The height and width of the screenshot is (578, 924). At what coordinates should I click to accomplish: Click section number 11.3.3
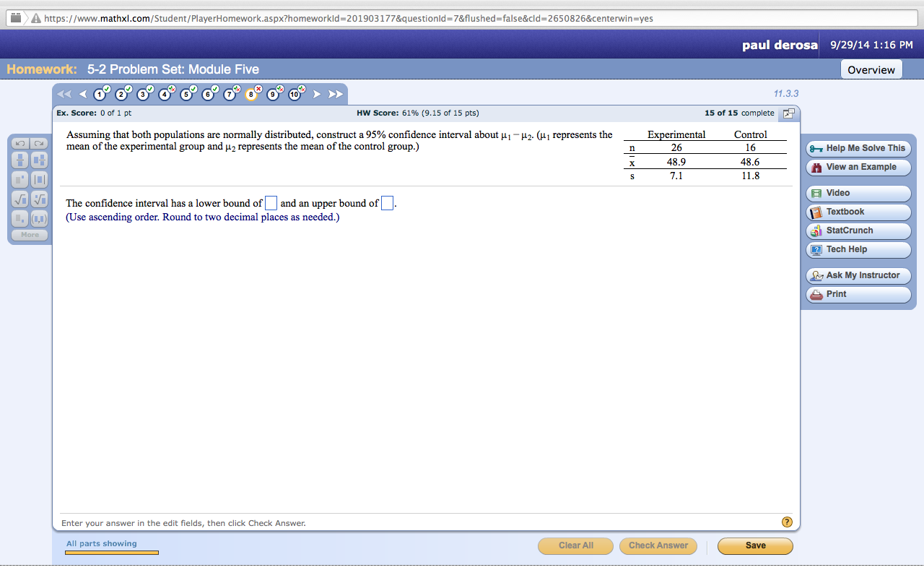click(786, 94)
